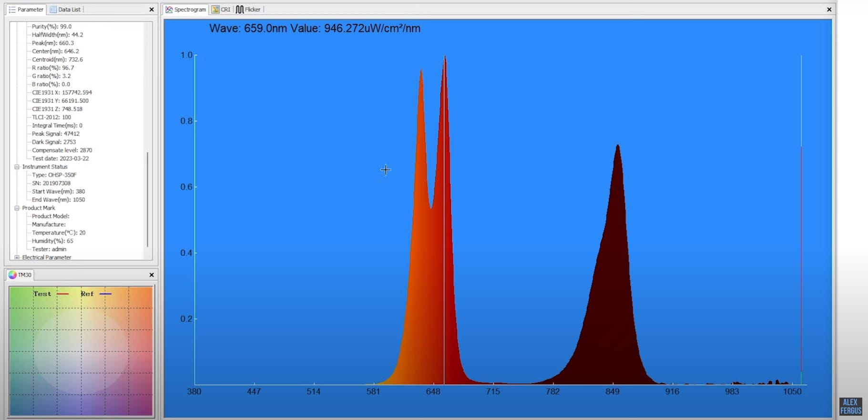Select the CIE1931 Z: 748.518 row
868x420 pixels.
(57, 109)
